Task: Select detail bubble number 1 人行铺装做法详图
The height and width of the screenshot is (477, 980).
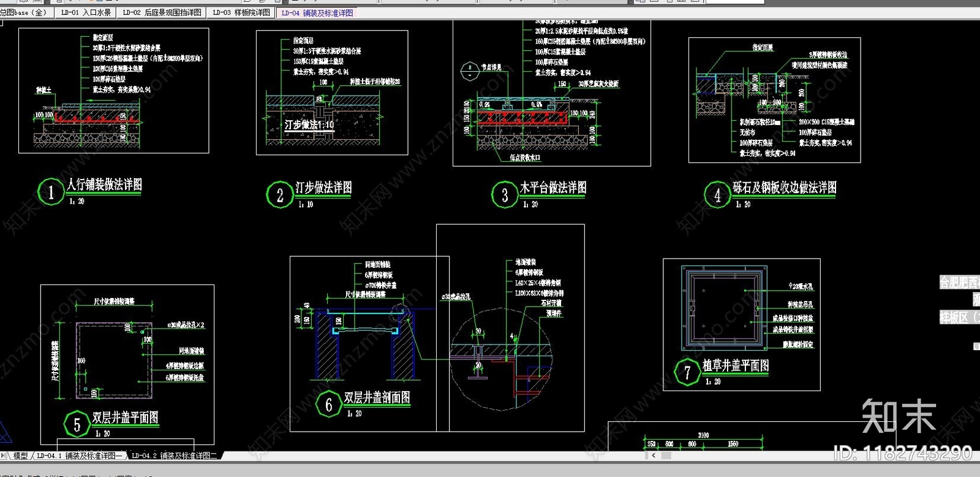Action: click(51, 192)
